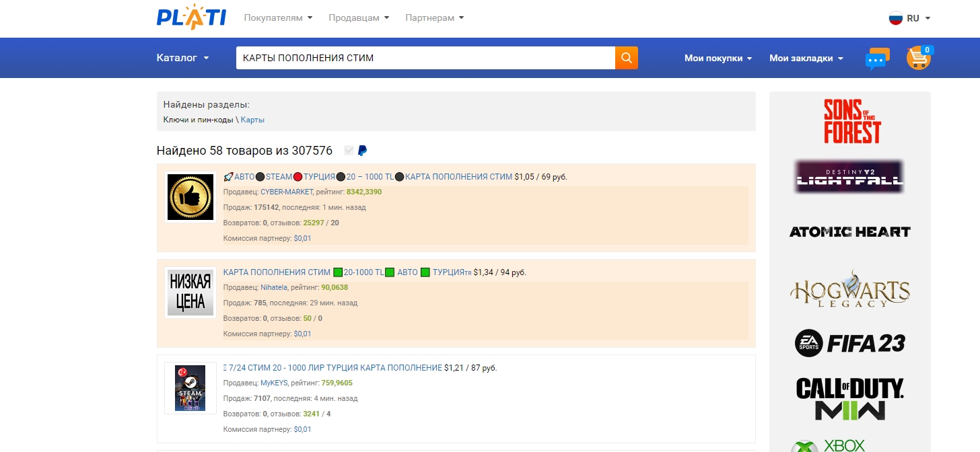Open the RU language dropdown
980x452 pixels.
(918, 18)
